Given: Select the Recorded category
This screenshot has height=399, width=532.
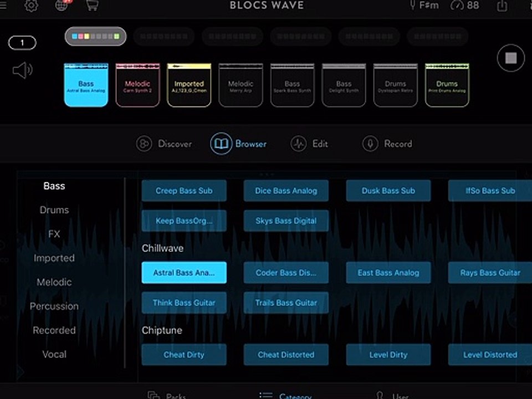Looking at the screenshot, I should click(x=54, y=330).
